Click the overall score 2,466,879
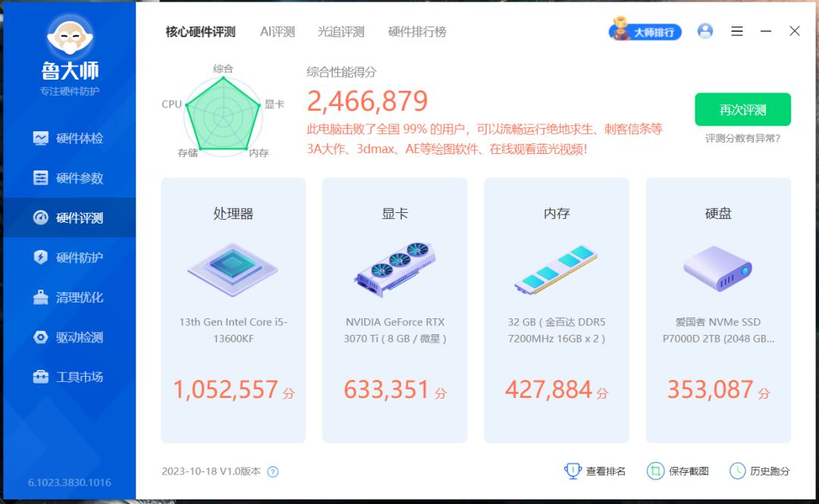Screen dimensions: 819x504 point(367,101)
